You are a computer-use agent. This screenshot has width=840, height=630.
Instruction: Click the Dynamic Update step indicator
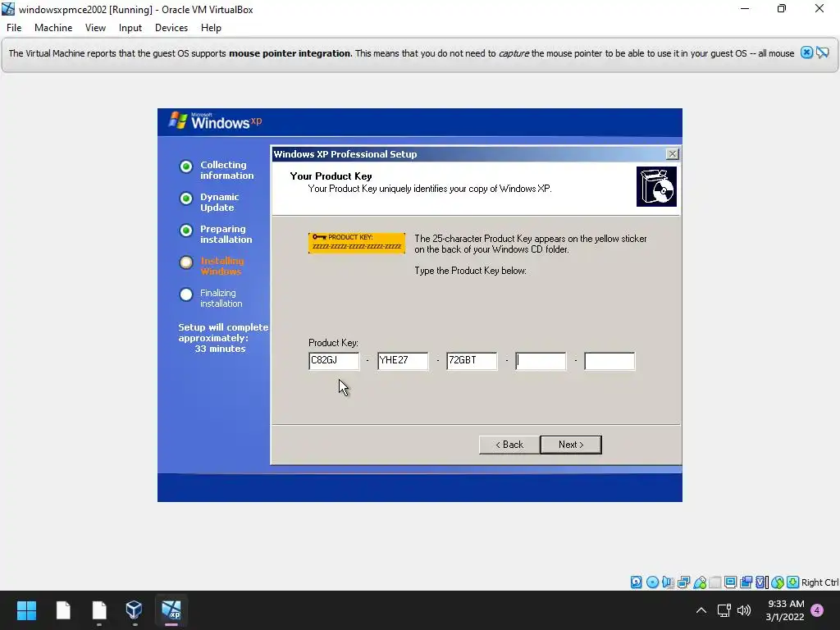(x=186, y=199)
